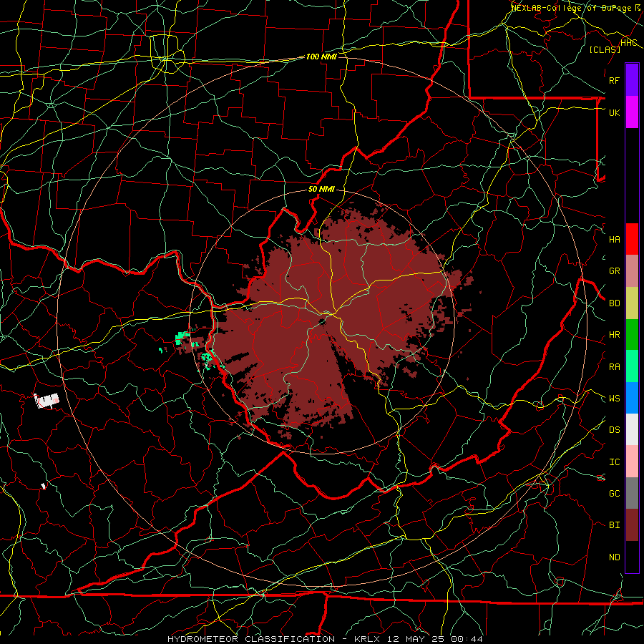Click the HR green legend color block
Image resolution: width=644 pixels, height=644 pixels.
point(632,335)
